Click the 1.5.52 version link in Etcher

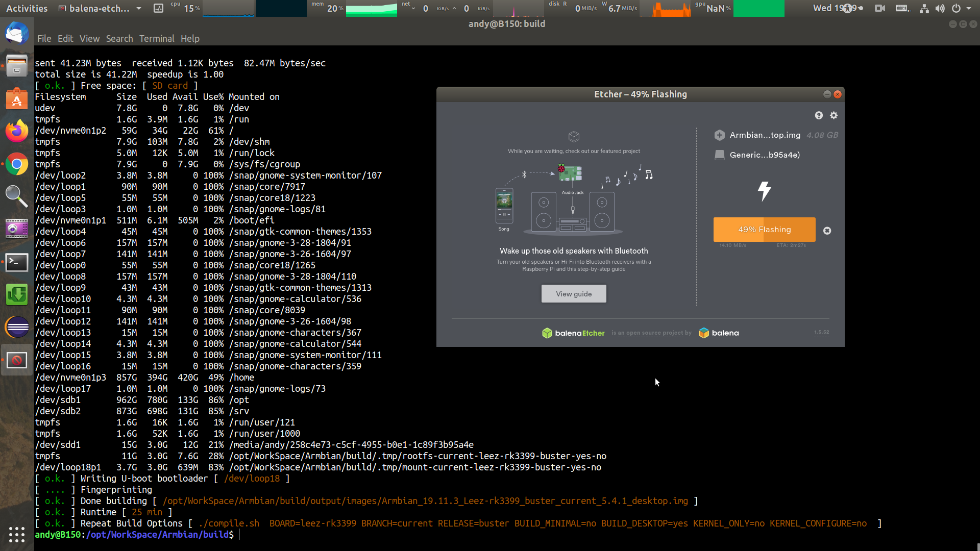(x=821, y=331)
